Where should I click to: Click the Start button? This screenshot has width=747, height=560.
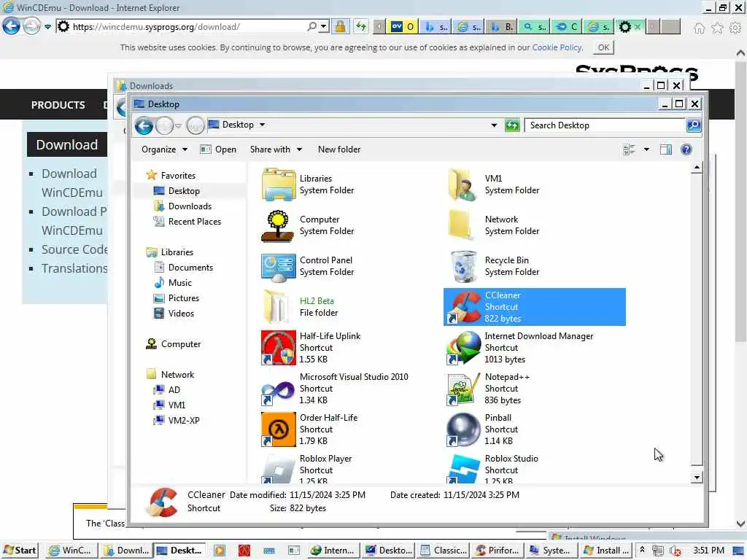pos(20,551)
